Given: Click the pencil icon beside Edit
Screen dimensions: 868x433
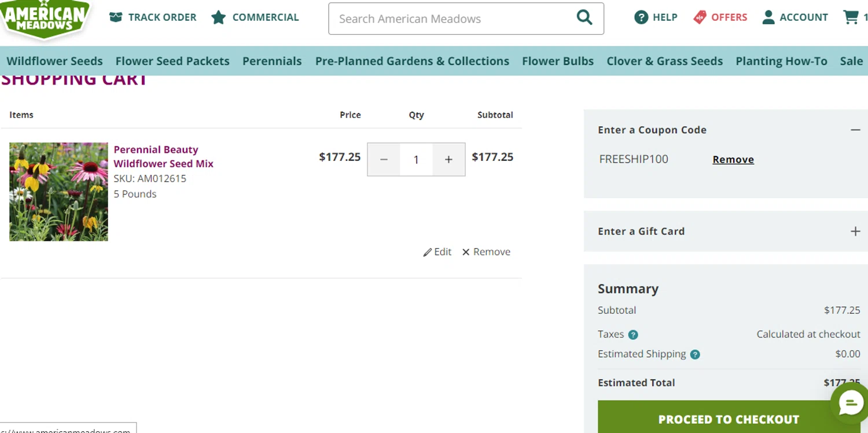Looking at the screenshot, I should click(x=428, y=252).
